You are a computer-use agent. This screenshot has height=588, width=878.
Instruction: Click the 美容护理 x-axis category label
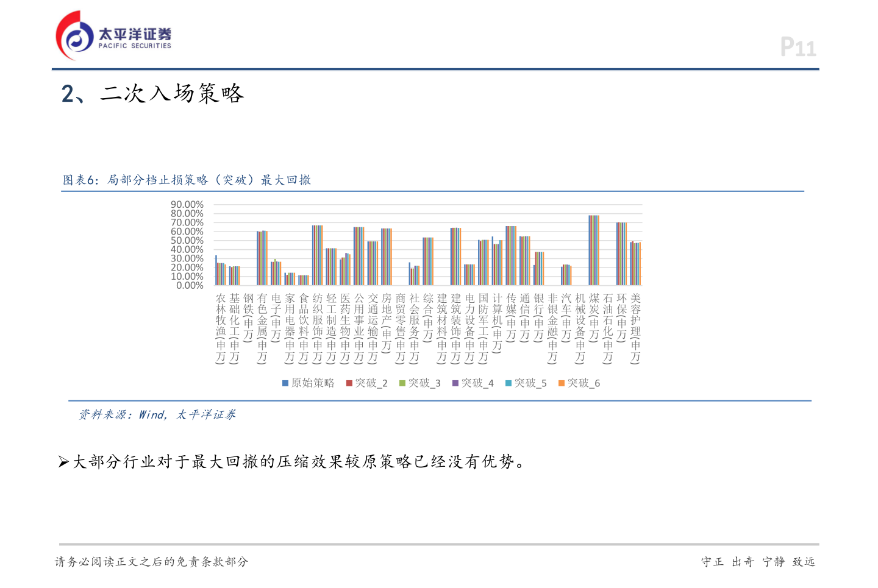(635, 328)
